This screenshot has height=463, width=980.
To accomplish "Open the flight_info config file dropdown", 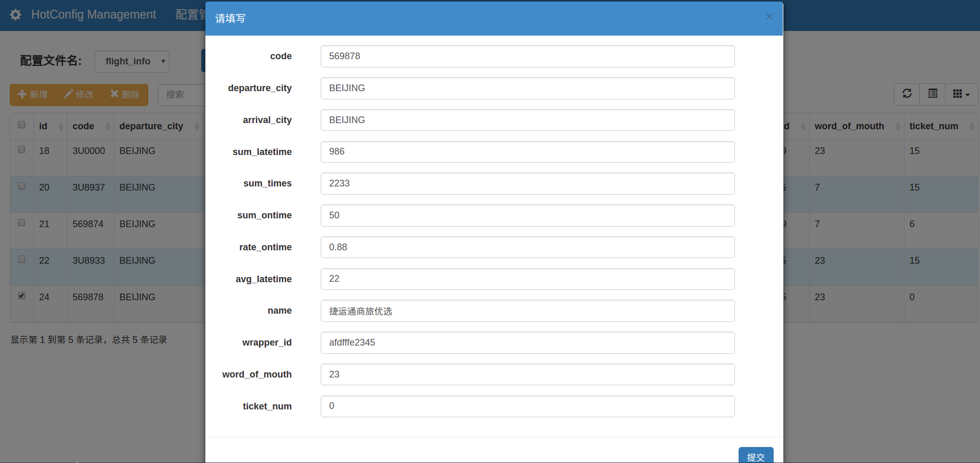I will pos(132,61).
